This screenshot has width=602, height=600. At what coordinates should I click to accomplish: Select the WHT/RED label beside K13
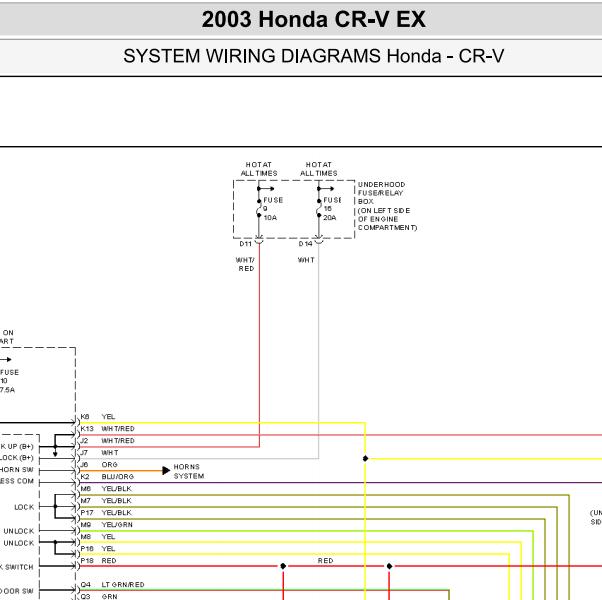[118, 428]
